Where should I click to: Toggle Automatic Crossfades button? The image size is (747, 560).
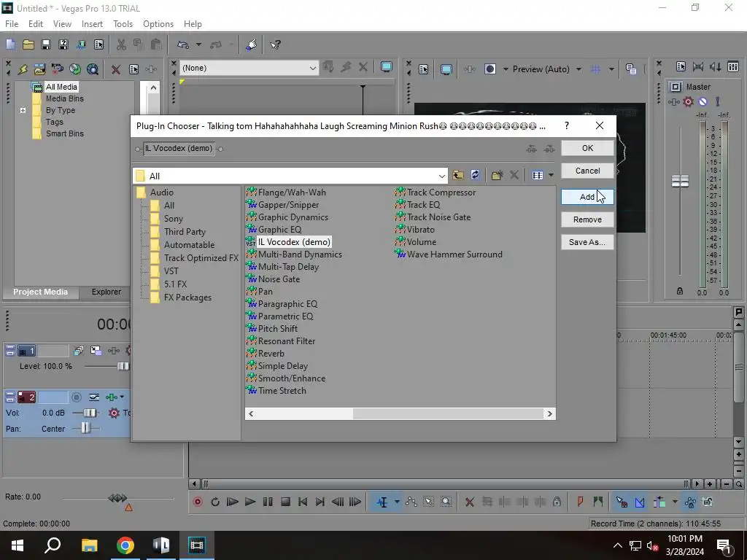click(x=639, y=502)
